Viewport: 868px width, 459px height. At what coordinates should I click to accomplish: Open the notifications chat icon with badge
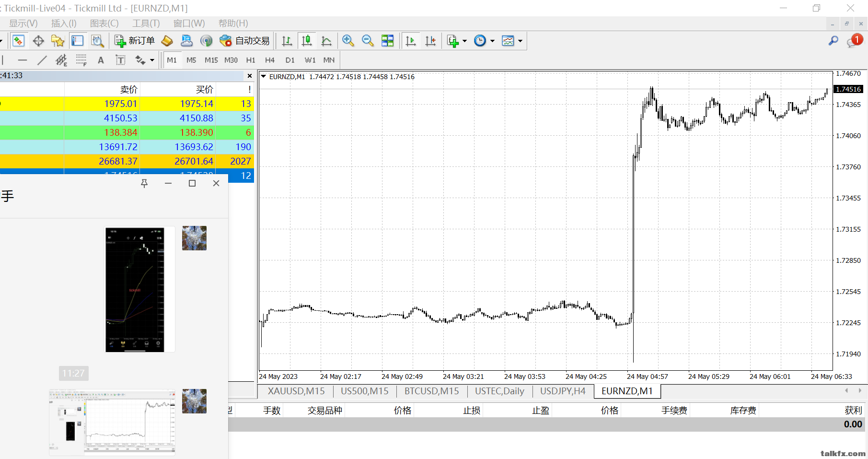[854, 41]
